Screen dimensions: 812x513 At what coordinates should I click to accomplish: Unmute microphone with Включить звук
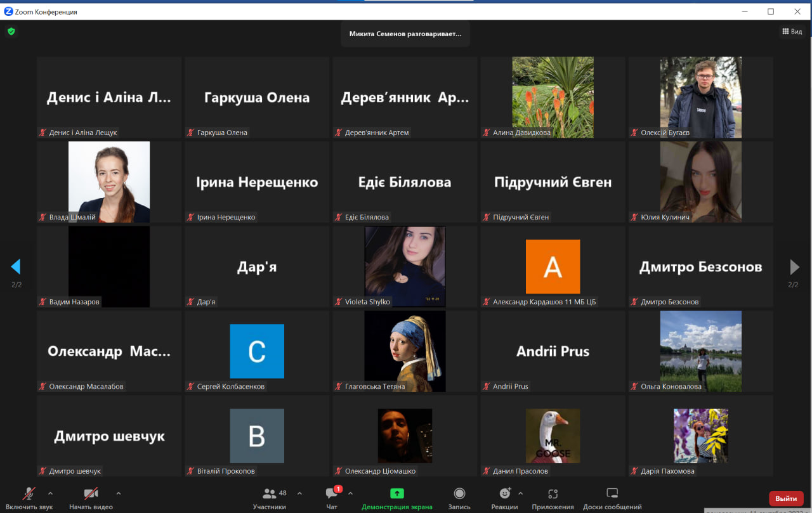(29, 494)
